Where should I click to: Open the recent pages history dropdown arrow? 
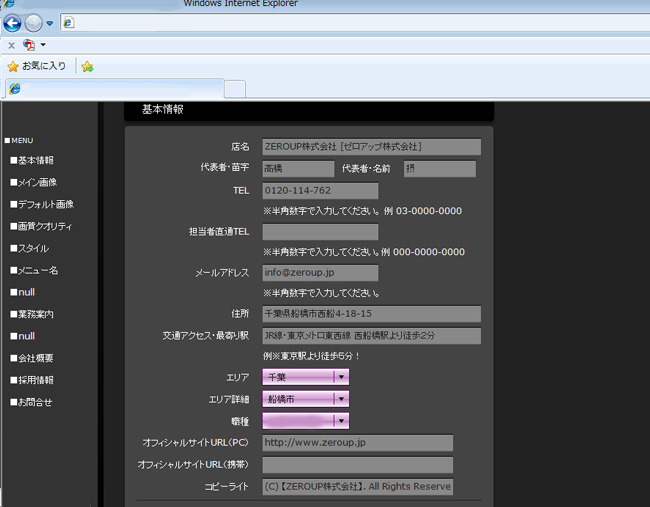pyautogui.click(x=50, y=23)
